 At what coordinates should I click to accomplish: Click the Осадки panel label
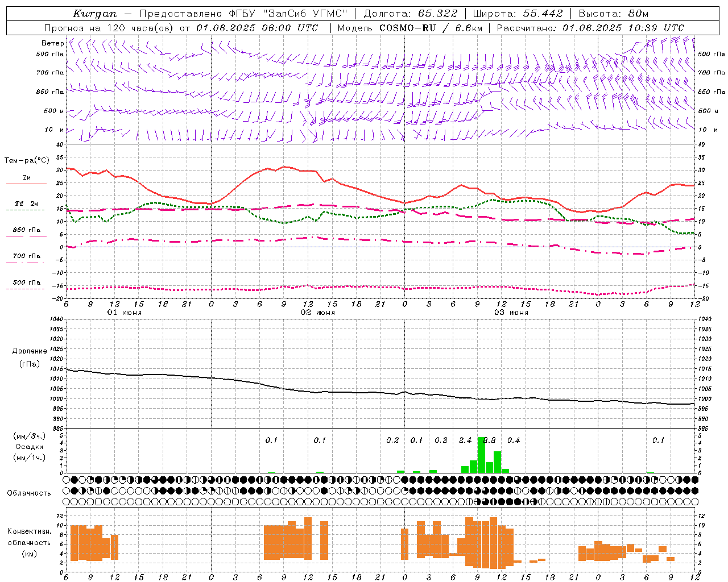(30, 447)
